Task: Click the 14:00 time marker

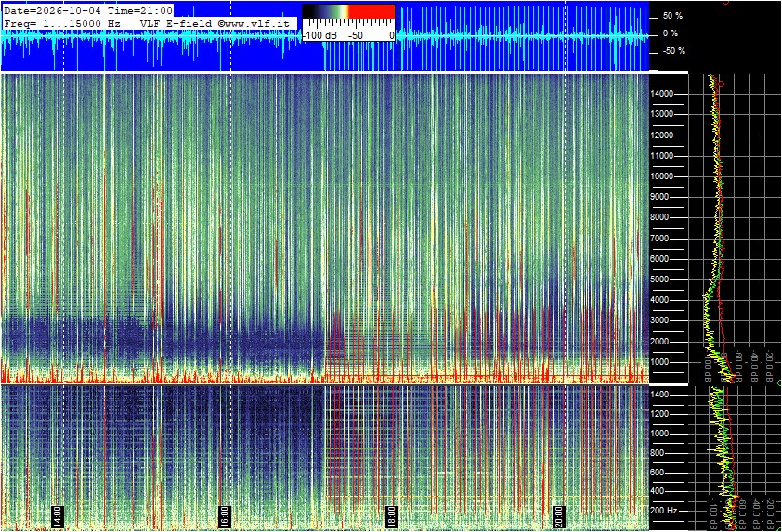Action: pyautogui.click(x=58, y=516)
